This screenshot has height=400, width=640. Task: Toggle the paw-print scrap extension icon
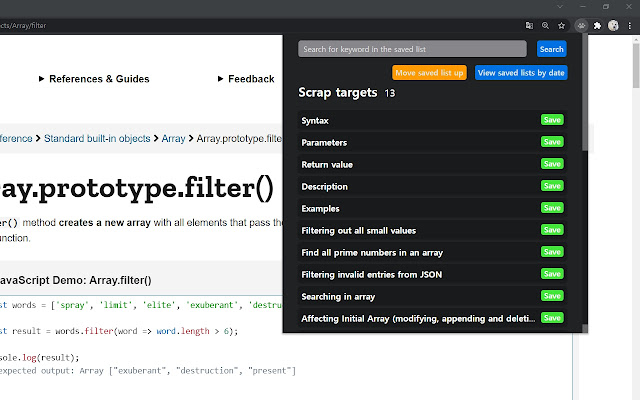(x=581, y=26)
